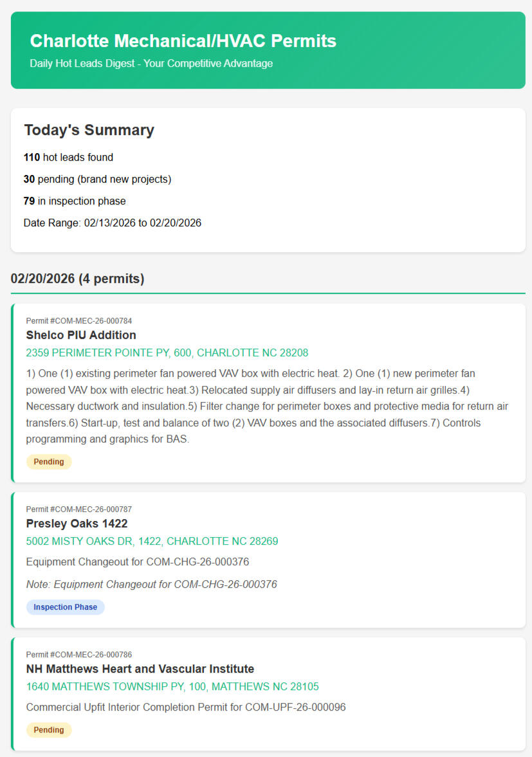The height and width of the screenshot is (757, 532).
Task: Click the Pending badge on NH Matthews permit
Action: pos(49,730)
